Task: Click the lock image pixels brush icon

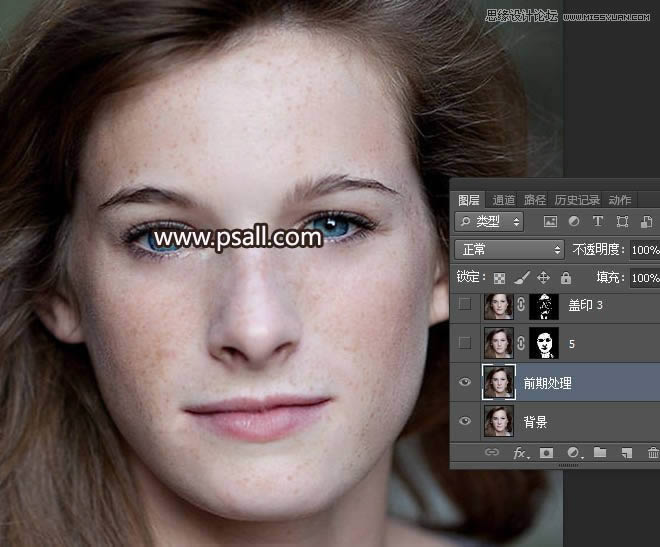Action: (521, 277)
